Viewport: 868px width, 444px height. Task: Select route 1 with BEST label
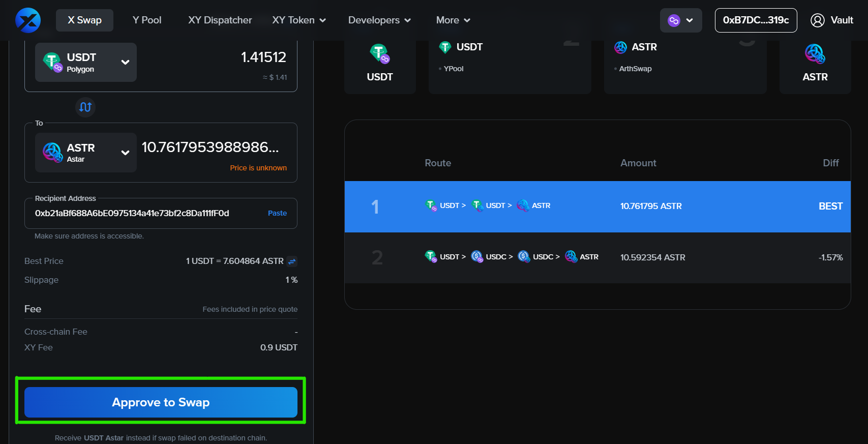tap(597, 206)
